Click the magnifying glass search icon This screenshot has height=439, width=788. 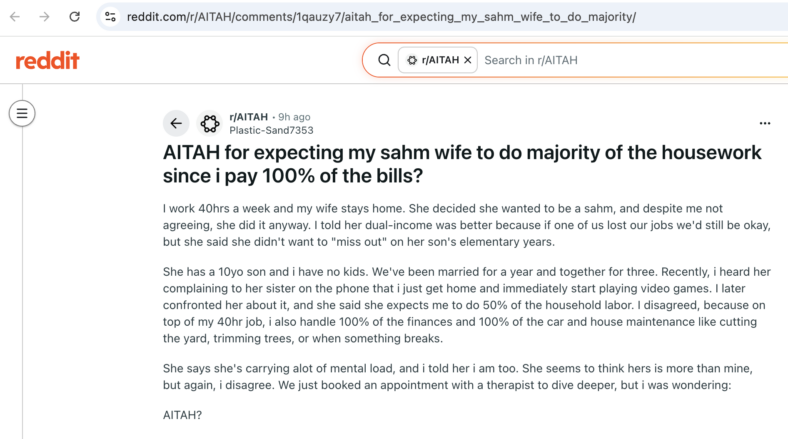point(384,60)
